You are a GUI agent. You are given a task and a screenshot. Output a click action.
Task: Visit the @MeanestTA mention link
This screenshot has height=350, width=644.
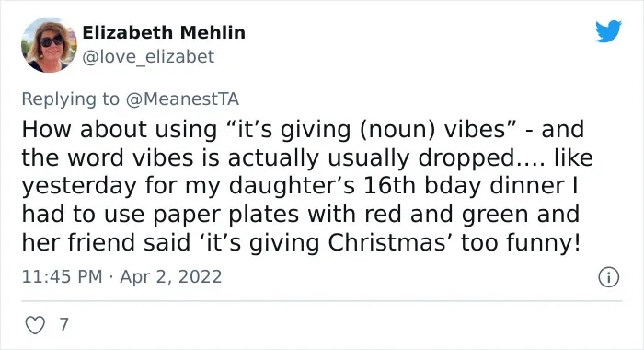(x=182, y=99)
